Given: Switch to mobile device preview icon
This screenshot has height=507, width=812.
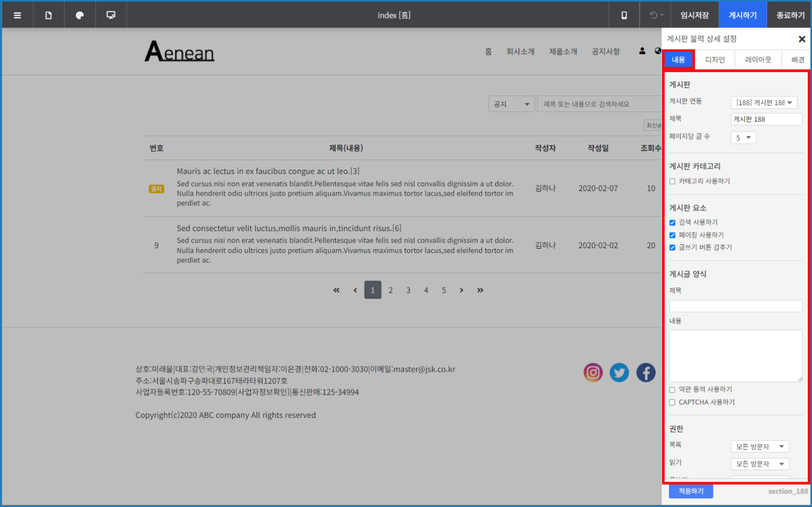Looking at the screenshot, I should (624, 15).
